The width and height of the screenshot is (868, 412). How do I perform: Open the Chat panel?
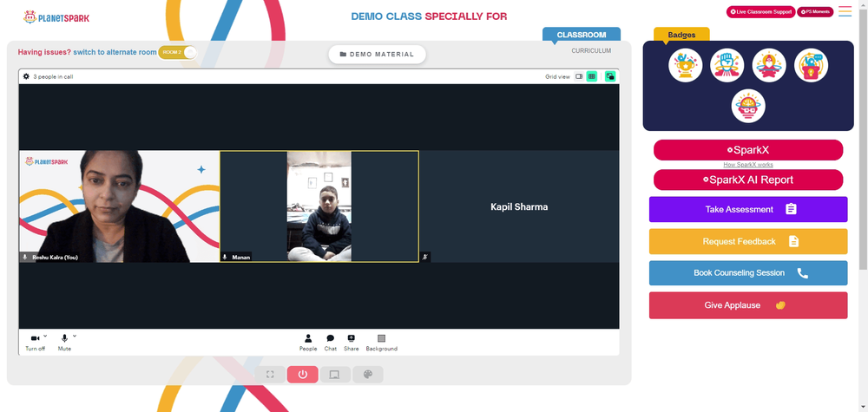click(331, 343)
